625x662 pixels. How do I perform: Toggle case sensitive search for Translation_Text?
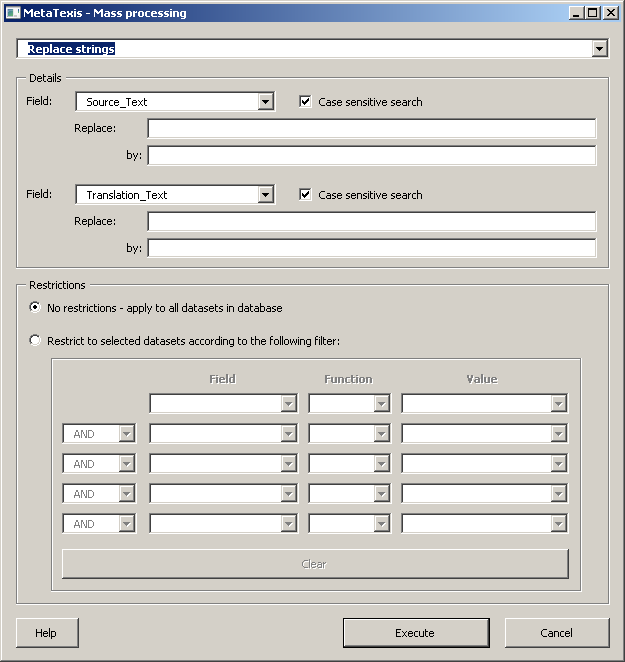pyautogui.click(x=305, y=195)
